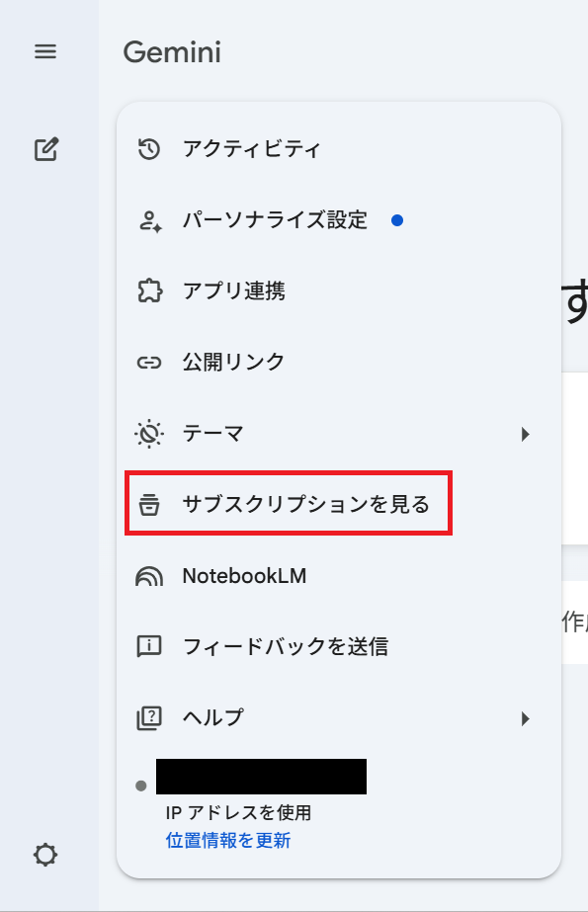Select the NotebookLM icon
The height and width of the screenshot is (912, 588).
tap(148, 575)
